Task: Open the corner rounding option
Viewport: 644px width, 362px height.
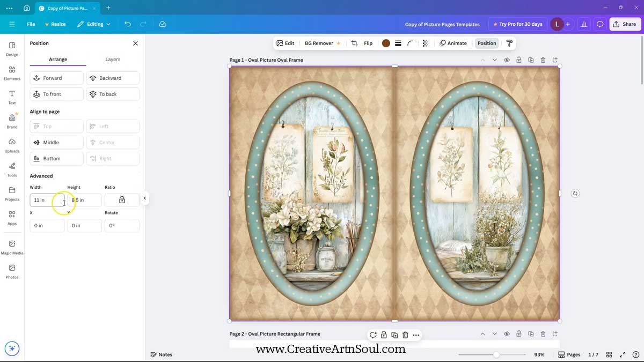Action: 411,43
